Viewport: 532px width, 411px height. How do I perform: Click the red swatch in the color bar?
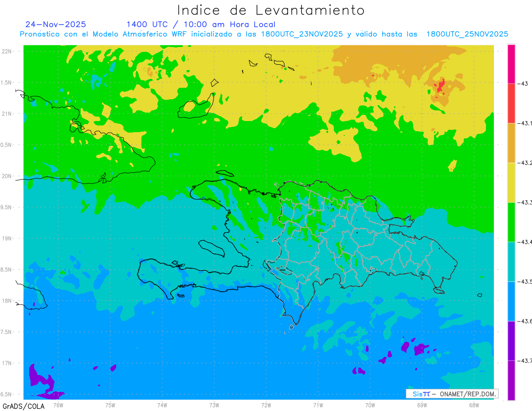pyautogui.click(x=511, y=103)
